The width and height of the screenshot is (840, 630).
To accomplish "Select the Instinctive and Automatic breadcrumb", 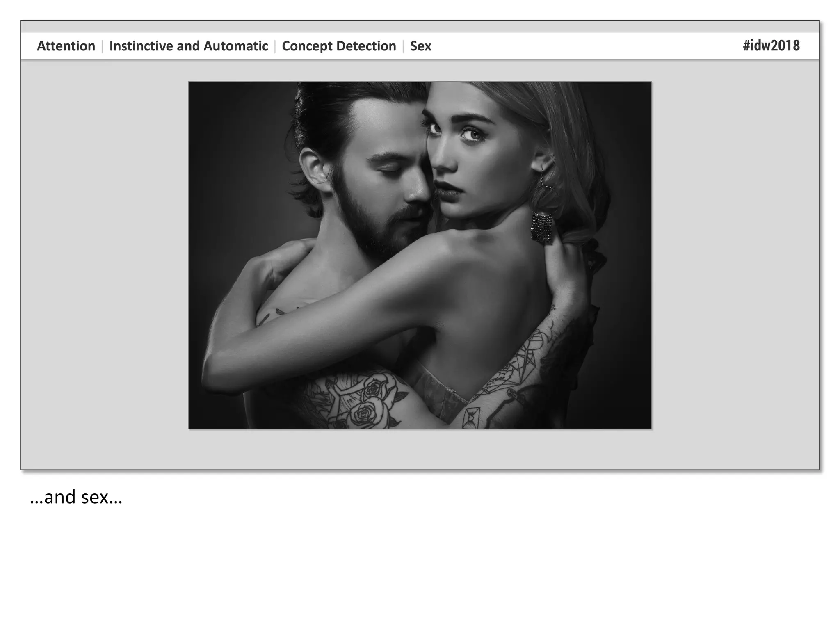I will point(188,46).
